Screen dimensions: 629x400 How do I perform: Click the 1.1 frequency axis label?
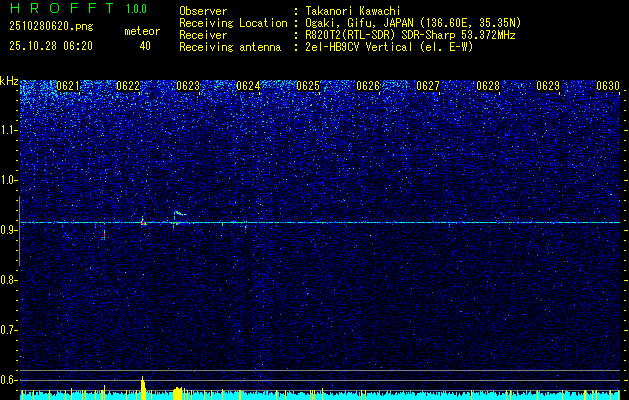pos(9,130)
